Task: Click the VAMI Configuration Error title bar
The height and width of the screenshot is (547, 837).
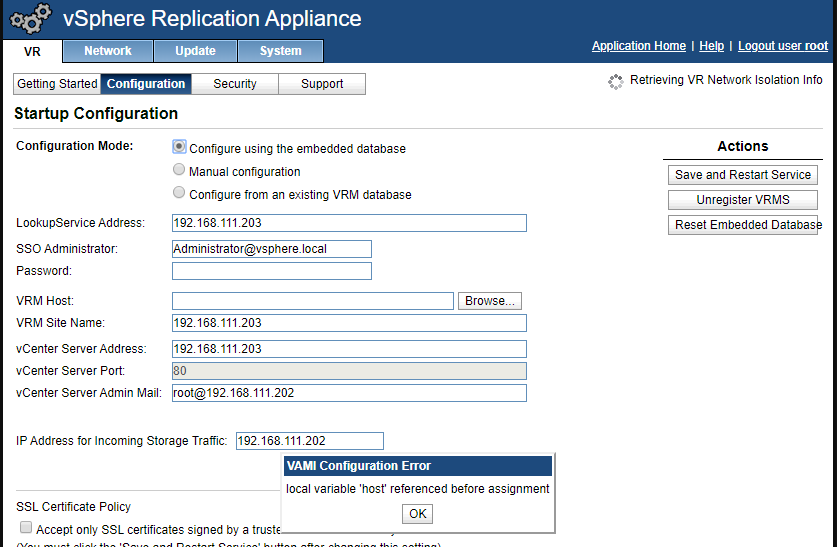Action: coord(418,466)
